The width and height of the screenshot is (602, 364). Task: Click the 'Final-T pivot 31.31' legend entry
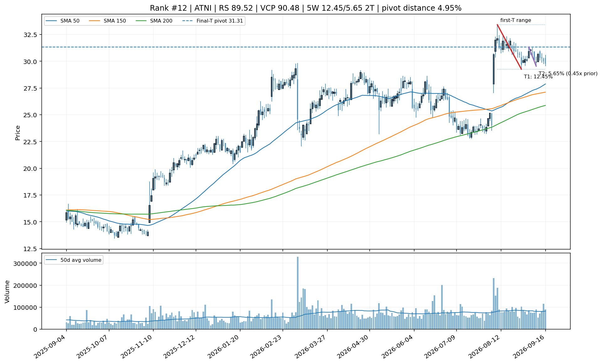(x=213, y=21)
